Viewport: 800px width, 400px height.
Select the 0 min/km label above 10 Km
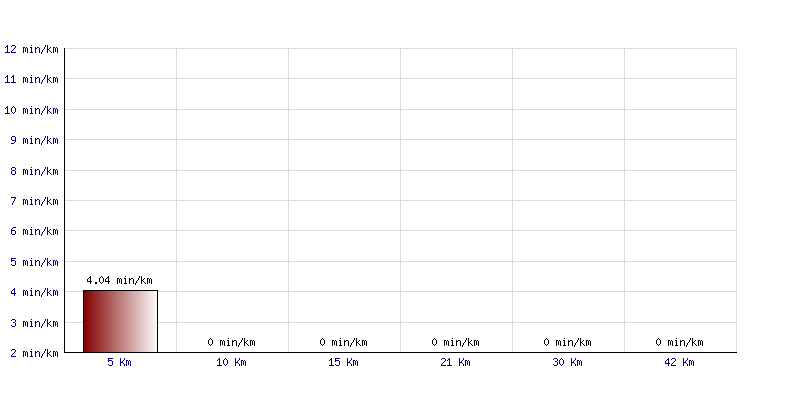tap(231, 342)
